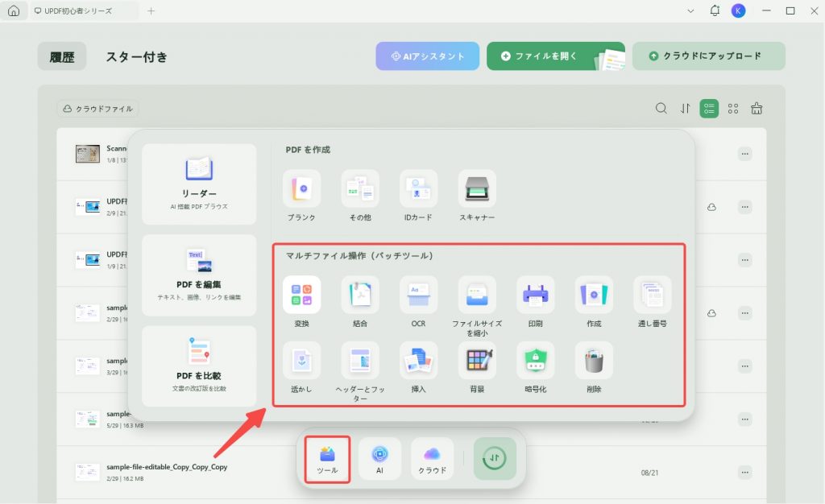Open the リーダー reader card
The width and height of the screenshot is (825, 504).
click(199, 184)
